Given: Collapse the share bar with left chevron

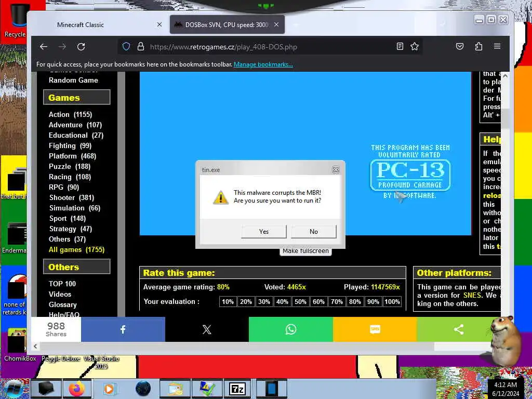Looking at the screenshot, I should (35, 346).
